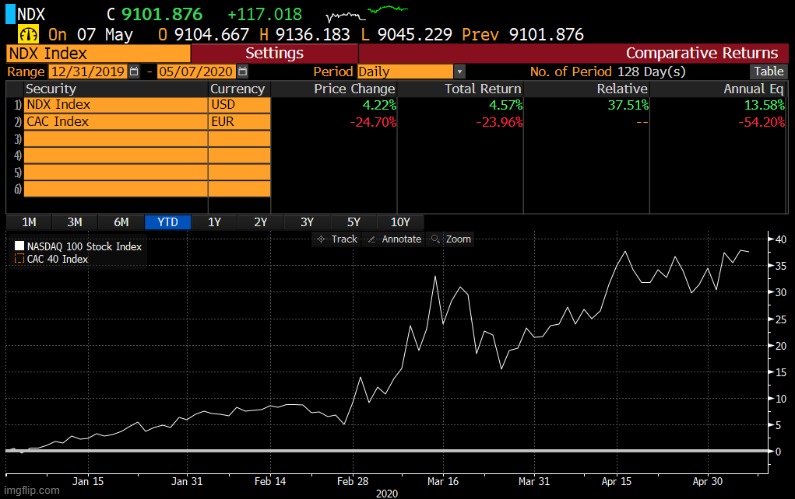Click the orange clock icon beside date
The image size is (795, 499).
[16, 33]
